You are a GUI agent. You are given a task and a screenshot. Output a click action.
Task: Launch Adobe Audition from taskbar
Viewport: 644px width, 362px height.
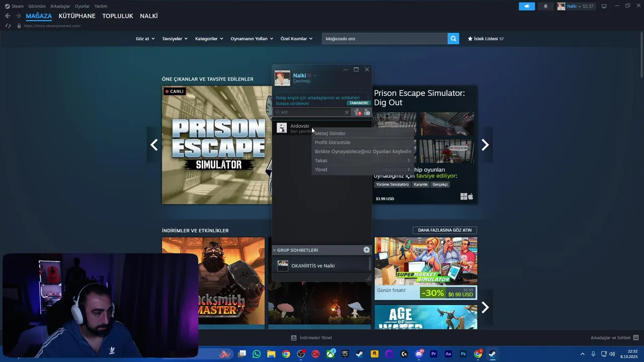point(448,354)
